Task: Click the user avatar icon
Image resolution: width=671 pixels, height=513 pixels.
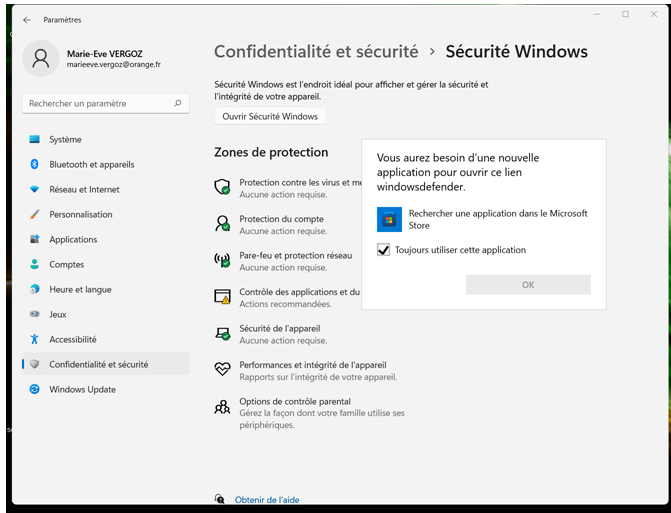Action: (41, 59)
